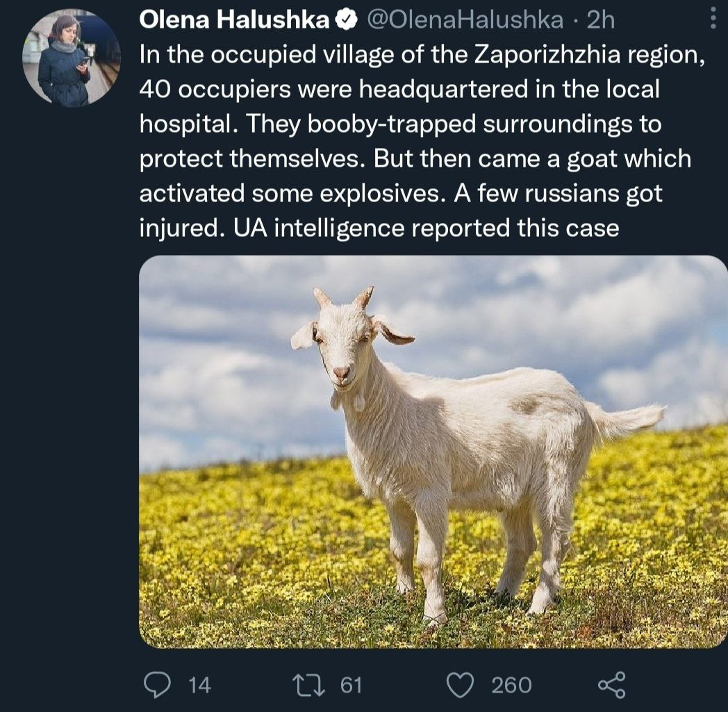Image resolution: width=728 pixels, height=712 pixels.
Task: Like the tweet with the heart icon
Action: pyautogui.click(x=460, y=684)
